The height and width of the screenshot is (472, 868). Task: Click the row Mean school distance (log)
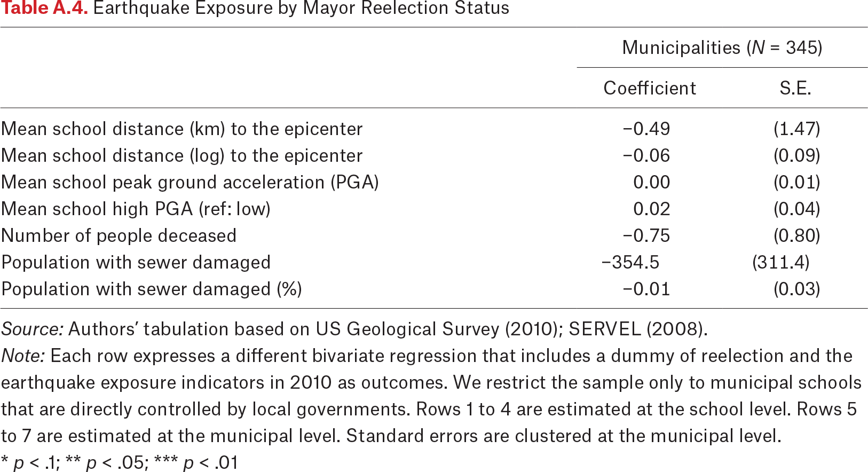pos(434,155)
